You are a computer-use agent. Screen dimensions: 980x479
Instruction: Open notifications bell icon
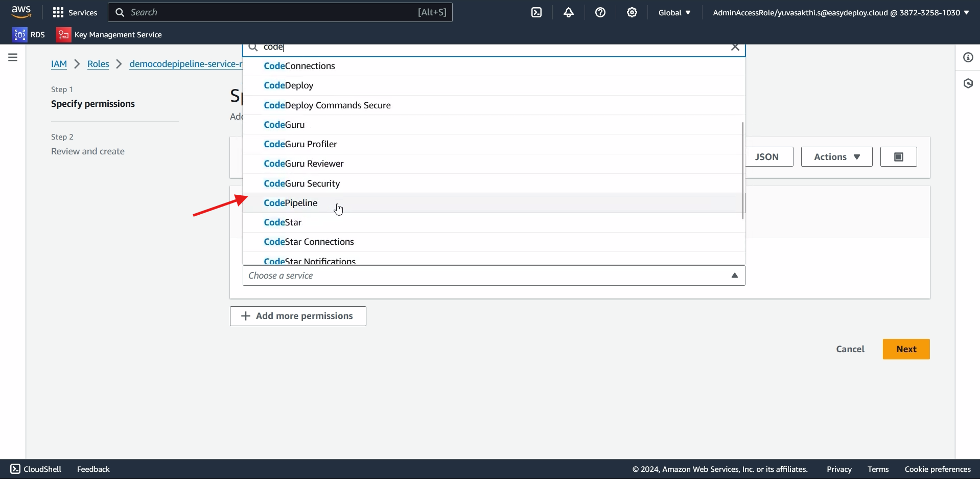point(569,12)
